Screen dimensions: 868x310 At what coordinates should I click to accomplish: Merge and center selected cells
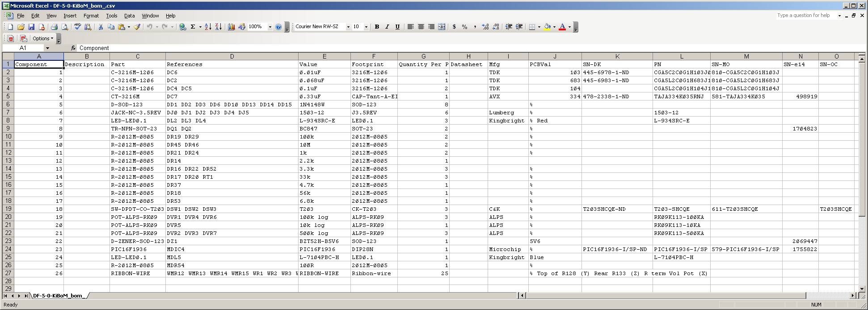442,27
